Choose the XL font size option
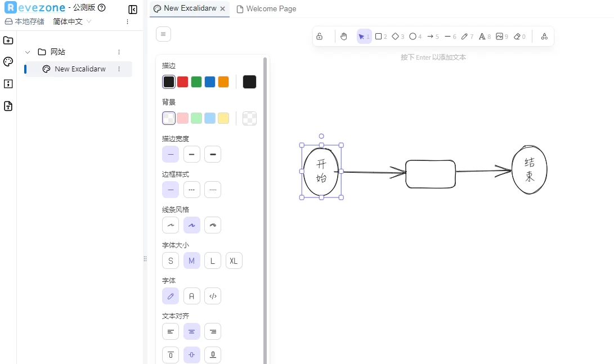614x364 pixels. pyautogui.click(x=234, y=260)
